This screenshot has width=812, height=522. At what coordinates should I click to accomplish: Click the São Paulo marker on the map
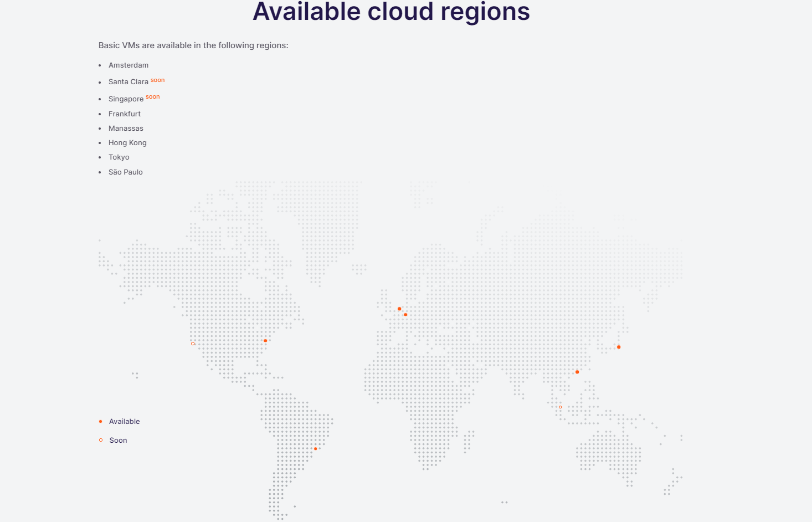click(316, 449)
